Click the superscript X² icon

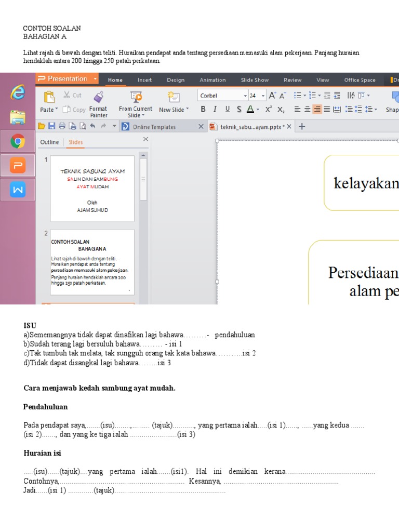269,109
